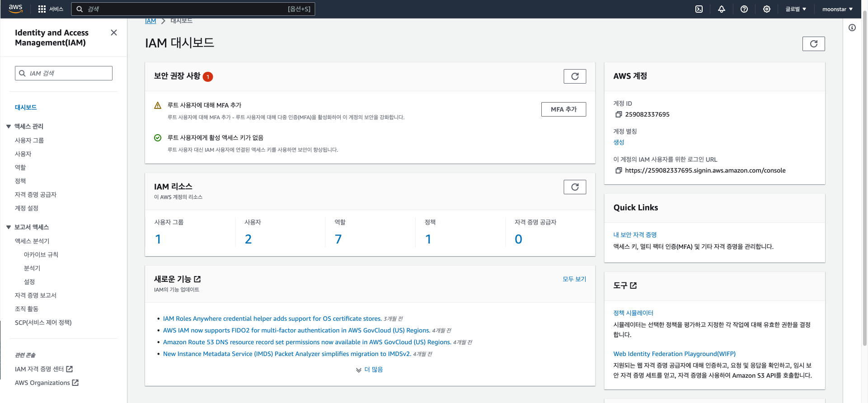This screenshot has width=868, height=403.
Task: Open the notifications bell
Action: point(722,9)
